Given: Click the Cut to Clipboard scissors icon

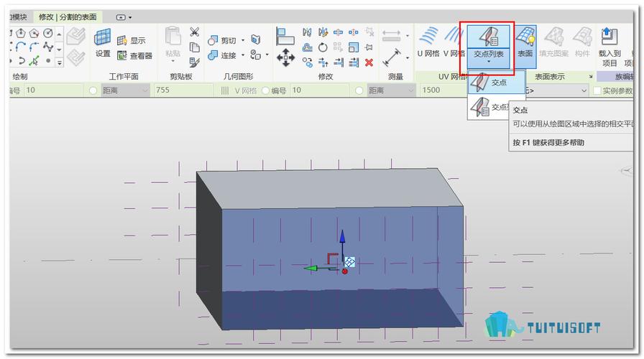Looking at the screenshot, I should pos(194,32).
